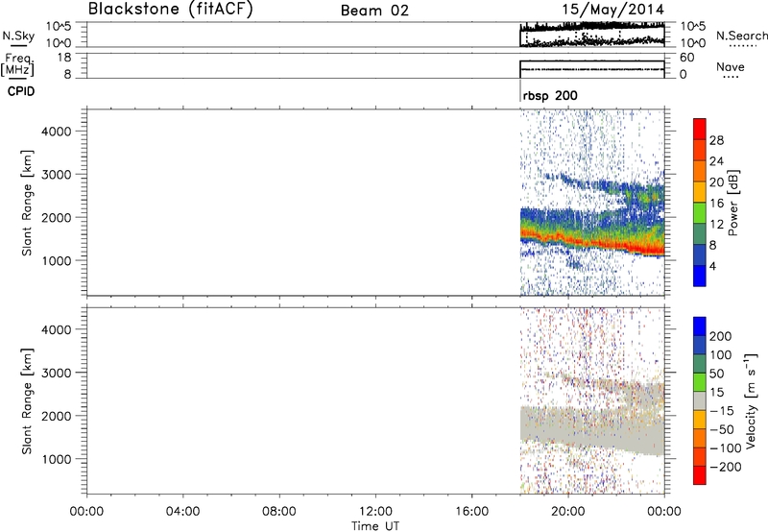Image resolution: width=768 pixels, height=532 pixels.
Task: Click the Slant Range [km] label of the power panel
Action: pos(27,203)
